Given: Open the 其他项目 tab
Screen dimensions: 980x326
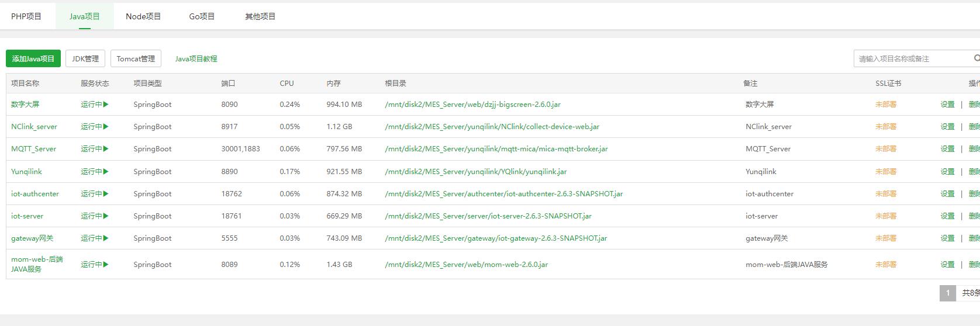Looking at the screenshot, I should (x=260, y=16).
